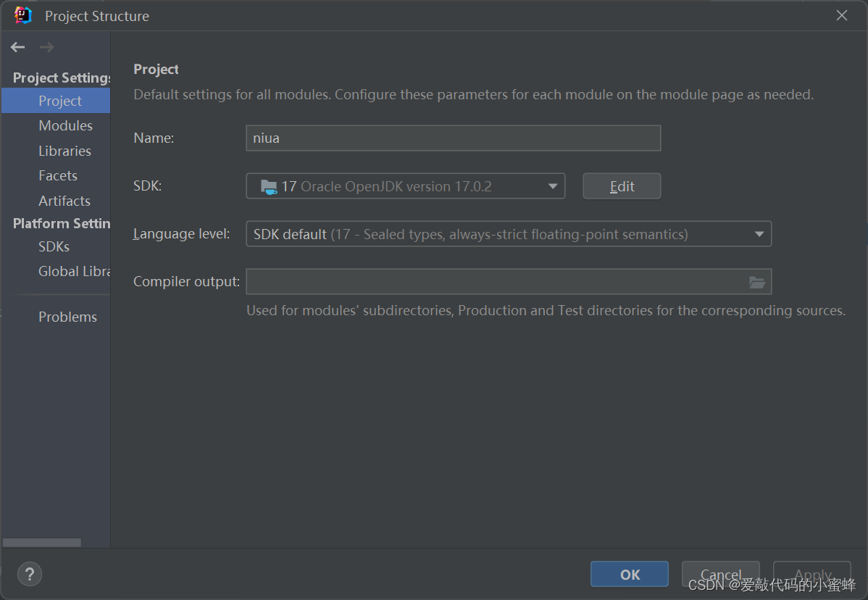This screenshot has height=600, width=868.
Task: Open the Facets settings page
Action: (57, 175)
